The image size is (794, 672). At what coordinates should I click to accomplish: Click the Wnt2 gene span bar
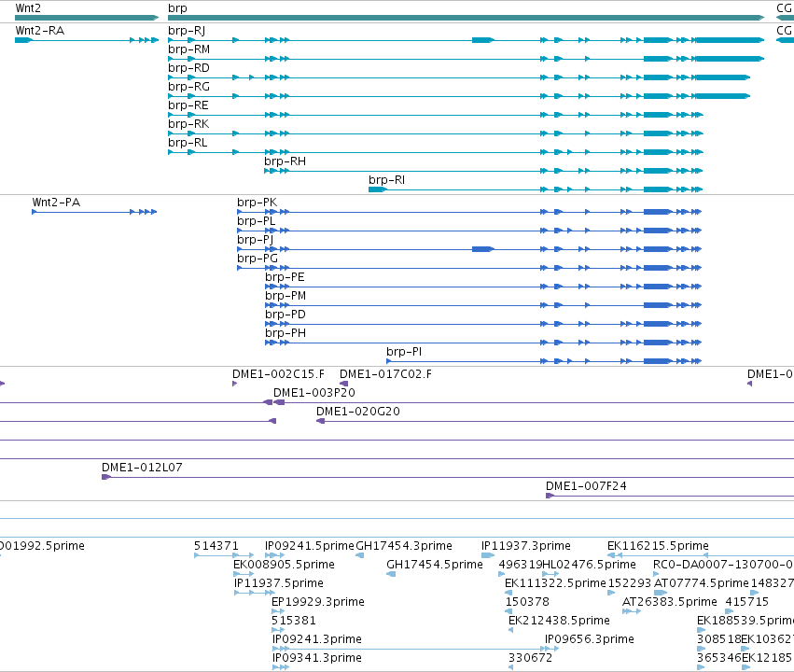coord(87,18)
